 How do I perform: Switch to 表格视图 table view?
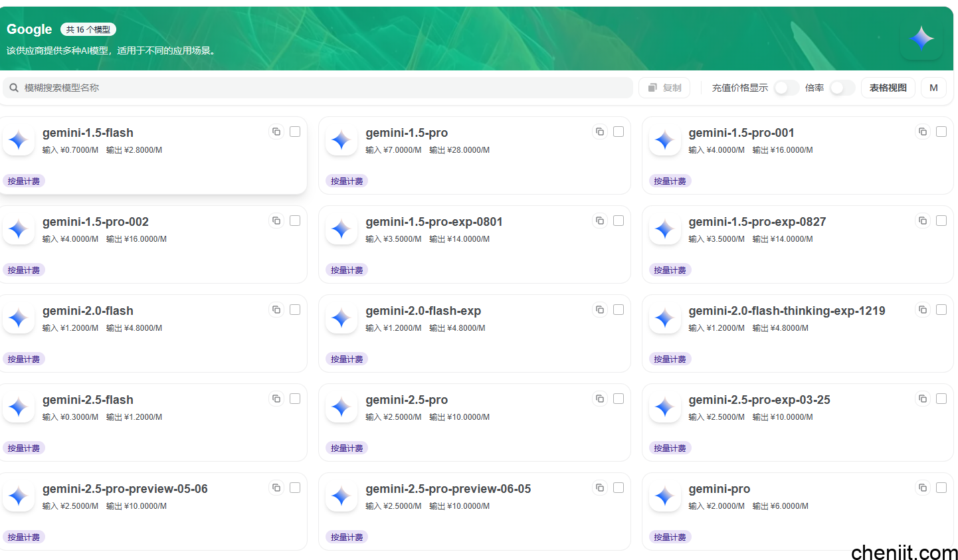(888, 88)
